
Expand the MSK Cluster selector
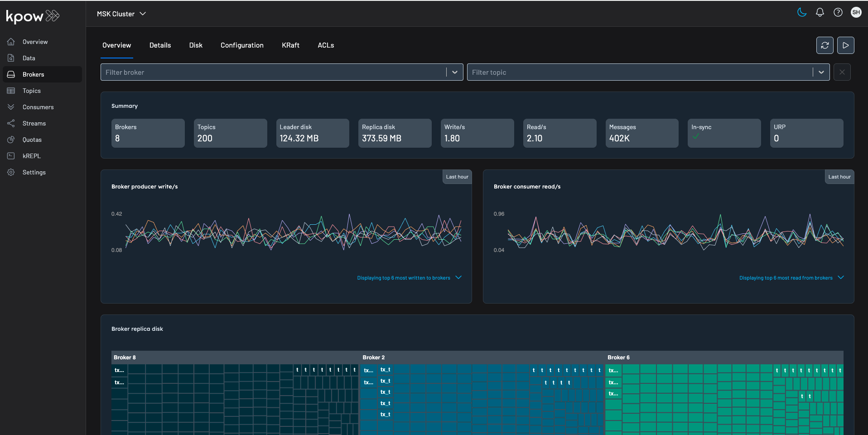coord(121,14)
